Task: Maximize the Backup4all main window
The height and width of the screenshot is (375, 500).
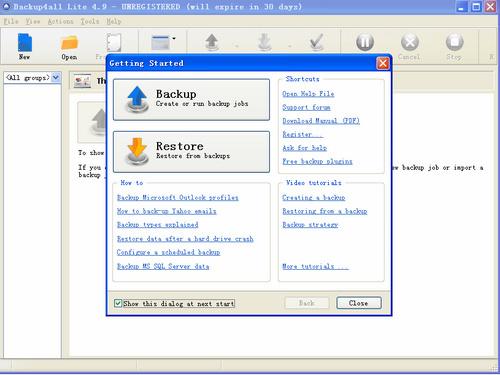Action: click(476, 7)
